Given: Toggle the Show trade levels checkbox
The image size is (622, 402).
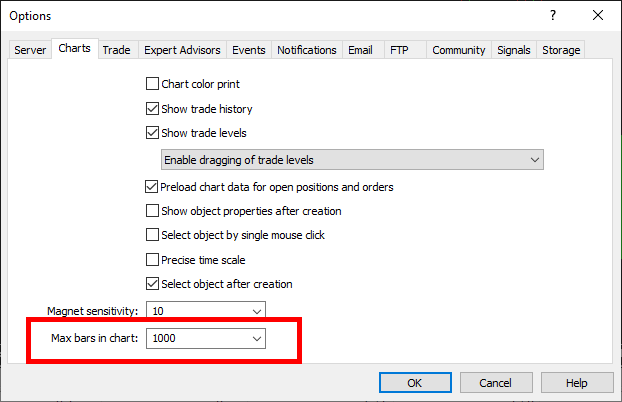Looking at the screenshot, I should pyautogui.click(x=153, y=133).
